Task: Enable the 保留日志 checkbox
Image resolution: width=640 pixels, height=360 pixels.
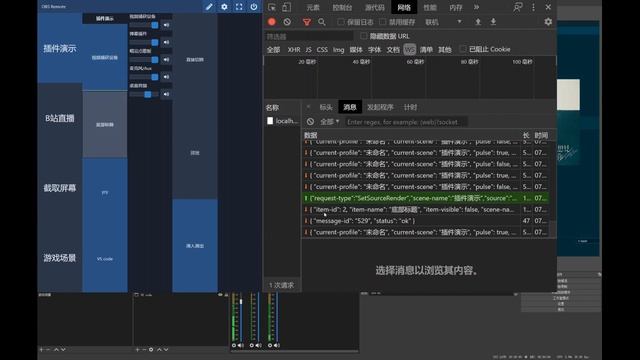Action: pos(340,22)
